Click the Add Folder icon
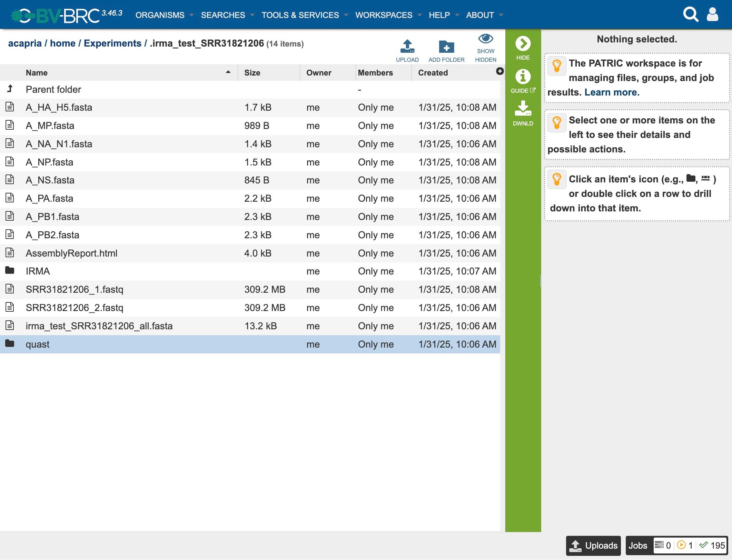 pos(446,47)
